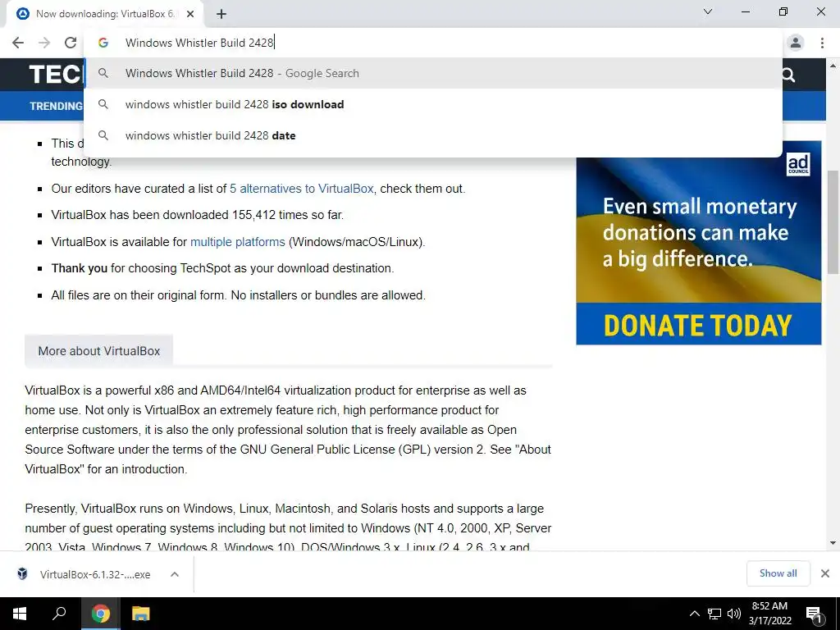Screen dimensions: 840x630
Task: Show hidden system tray icons
Action: 694,614
